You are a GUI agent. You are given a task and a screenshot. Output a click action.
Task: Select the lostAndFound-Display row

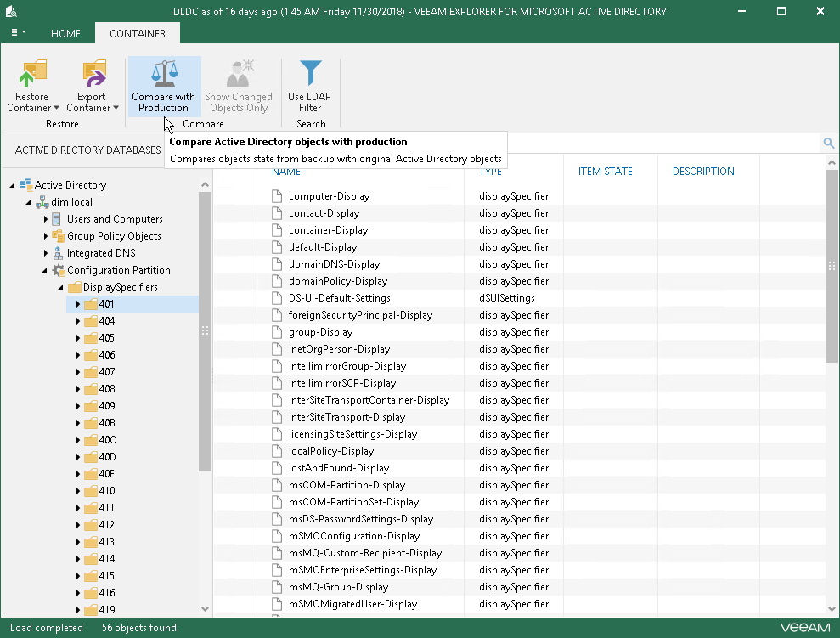coord(519,467)
